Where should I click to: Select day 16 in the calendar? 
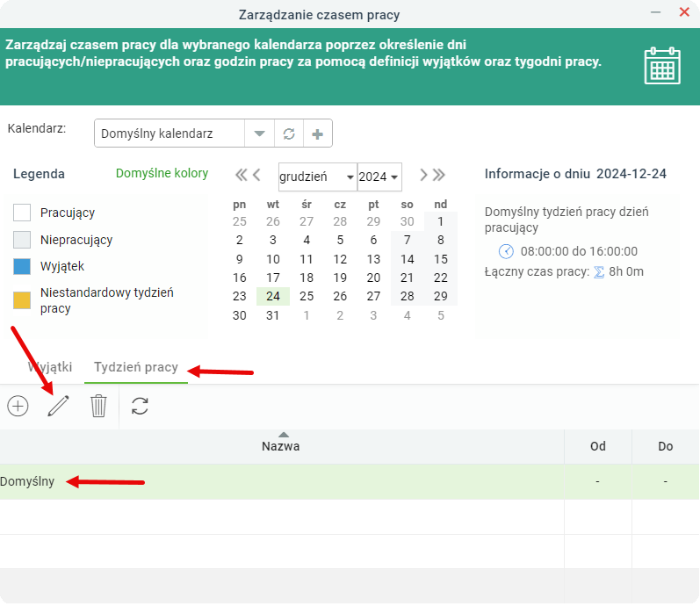240,278
